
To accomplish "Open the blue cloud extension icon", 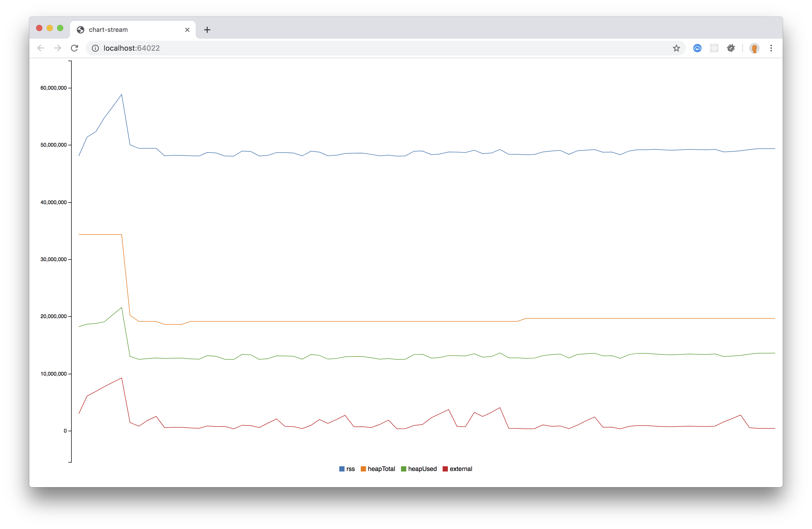I will pos(697,48).
